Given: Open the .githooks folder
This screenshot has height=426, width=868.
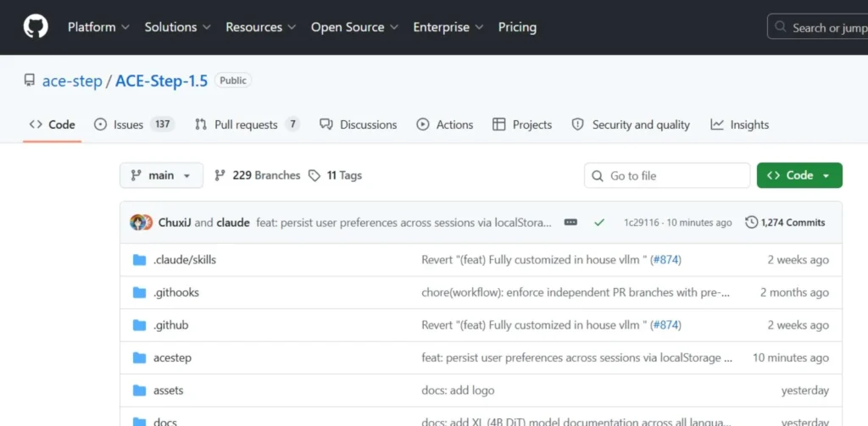Looking at the screenshot, I should (x=176, y=292).
